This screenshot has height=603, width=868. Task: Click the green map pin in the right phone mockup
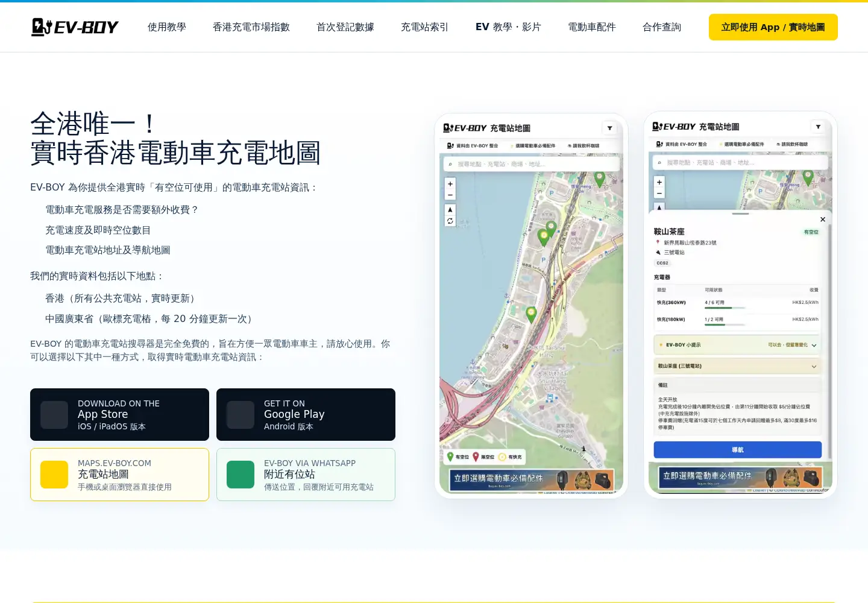click(x=808, y=178)
